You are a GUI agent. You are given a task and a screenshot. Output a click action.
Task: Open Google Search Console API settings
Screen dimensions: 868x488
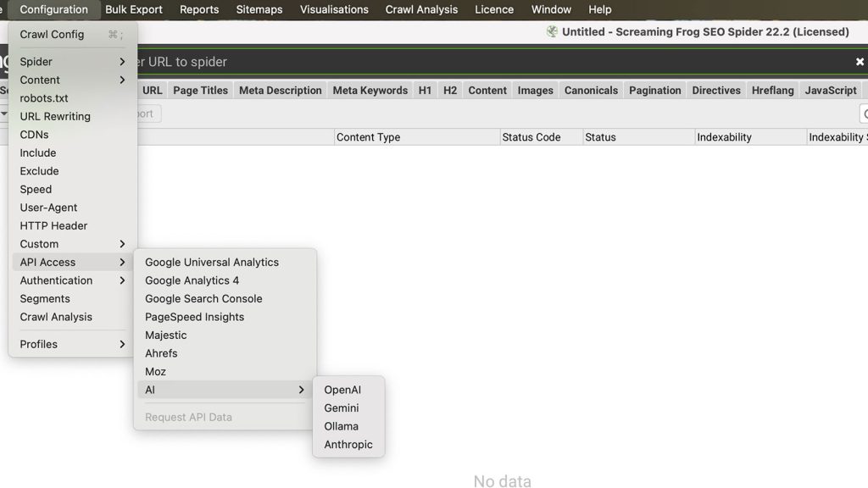coord(225,299)
